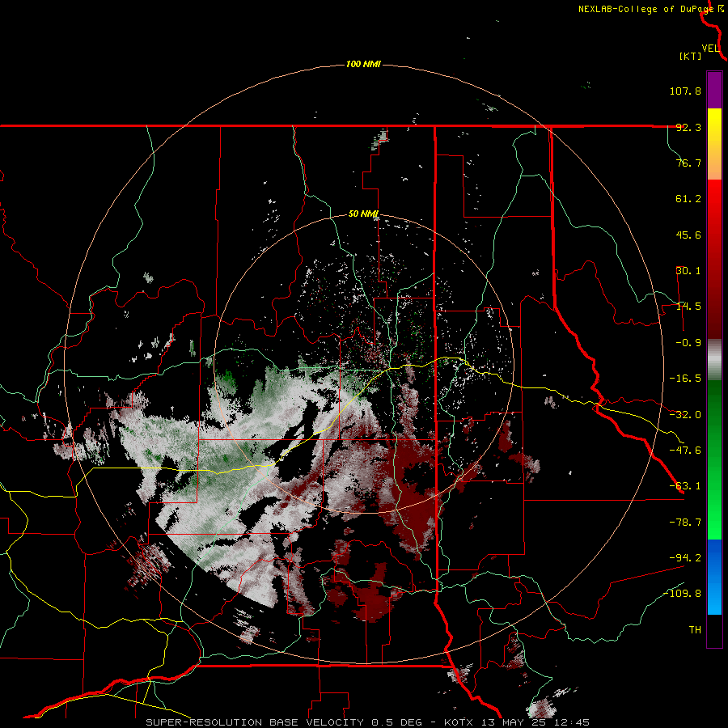Click the TH legend label

pos(695,630)
